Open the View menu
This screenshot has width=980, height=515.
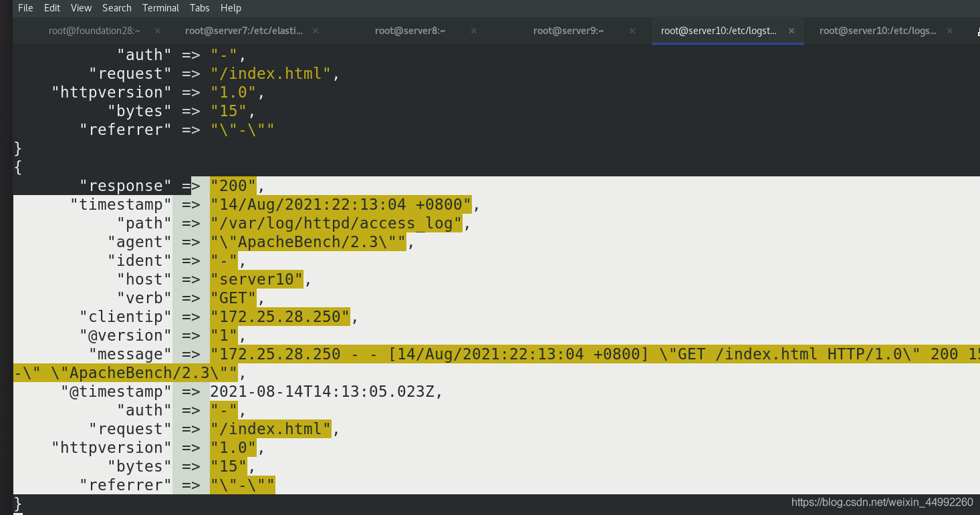pos(81,8)
